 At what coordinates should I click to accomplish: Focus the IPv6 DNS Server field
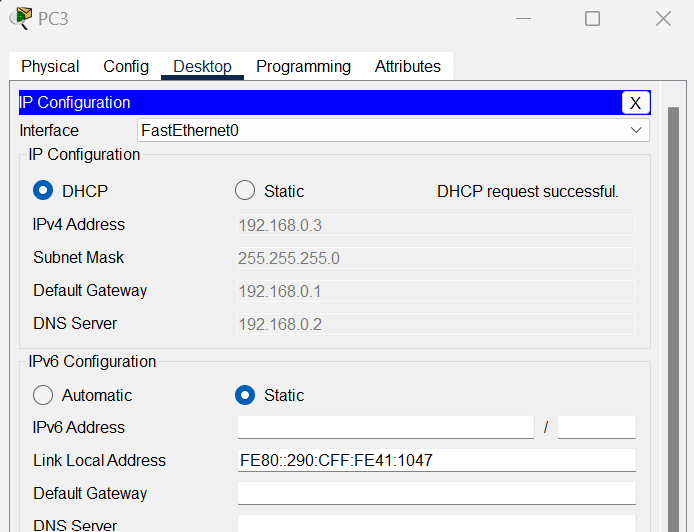pyautogui.click(x=436, y=524)
